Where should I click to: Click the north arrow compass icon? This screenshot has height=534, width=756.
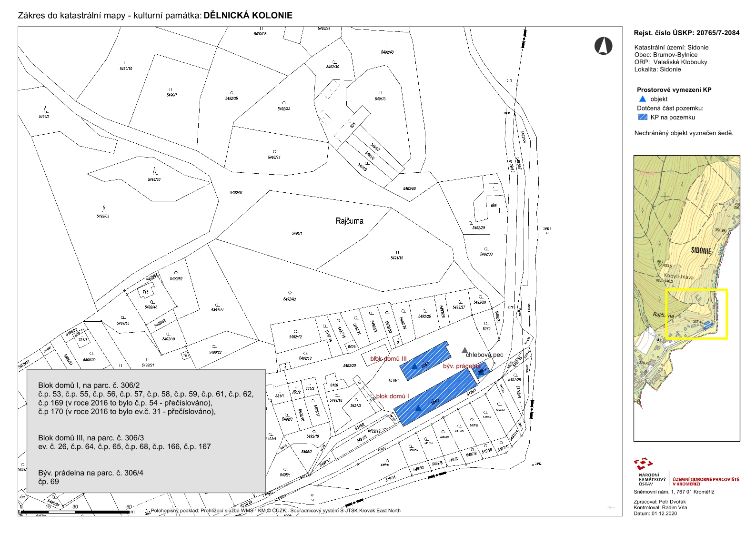tap(603, 46)
